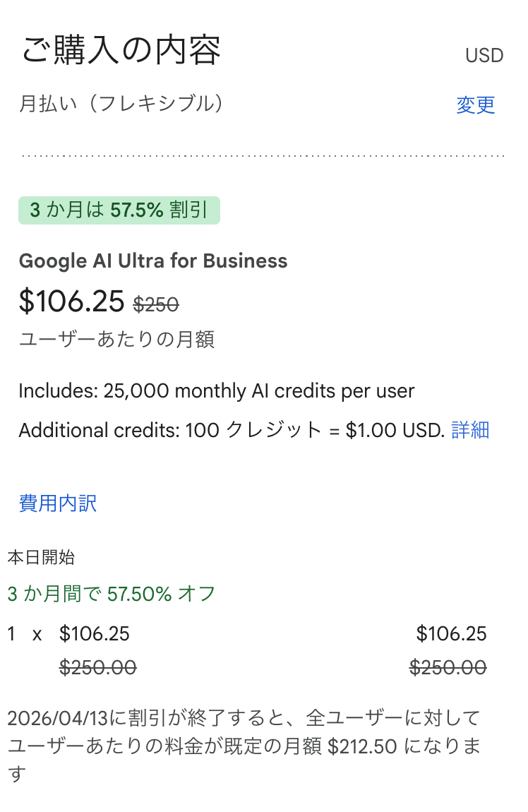Click the USD currency label
The width and height of the screenshot is (528, 812).
(484, 56)
